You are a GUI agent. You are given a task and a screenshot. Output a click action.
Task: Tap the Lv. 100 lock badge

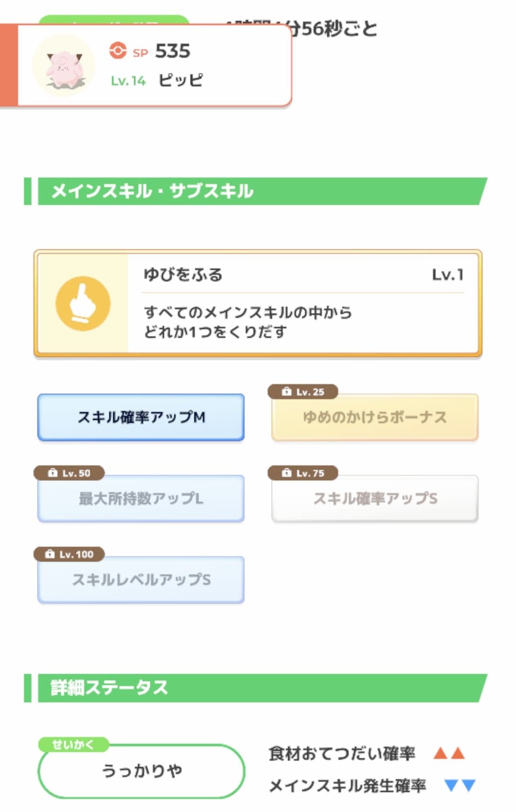tap(69, 554)
